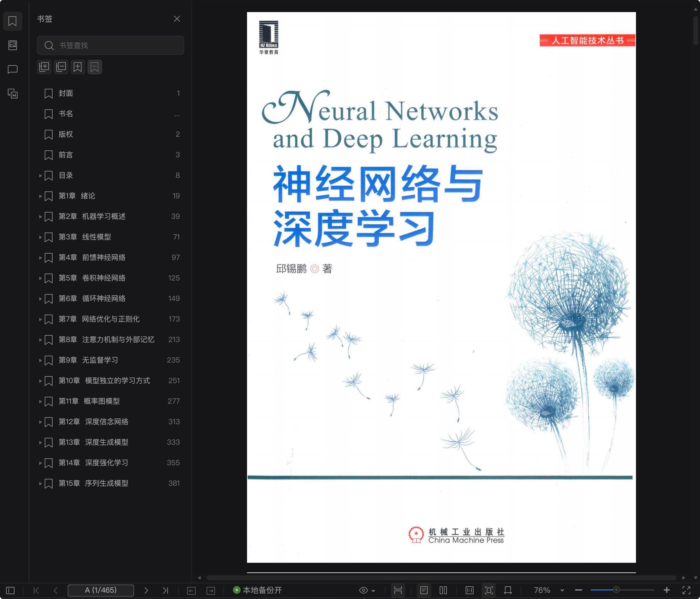Add a new bookmark icon
Screen dimensions: 700x599
click(78, 67)
